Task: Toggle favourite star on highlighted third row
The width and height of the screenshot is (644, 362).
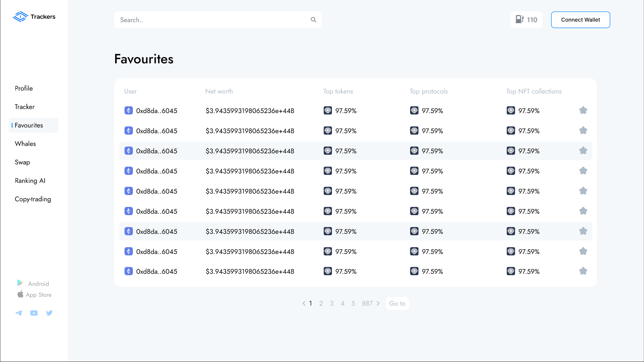Action: click(583, 151)
